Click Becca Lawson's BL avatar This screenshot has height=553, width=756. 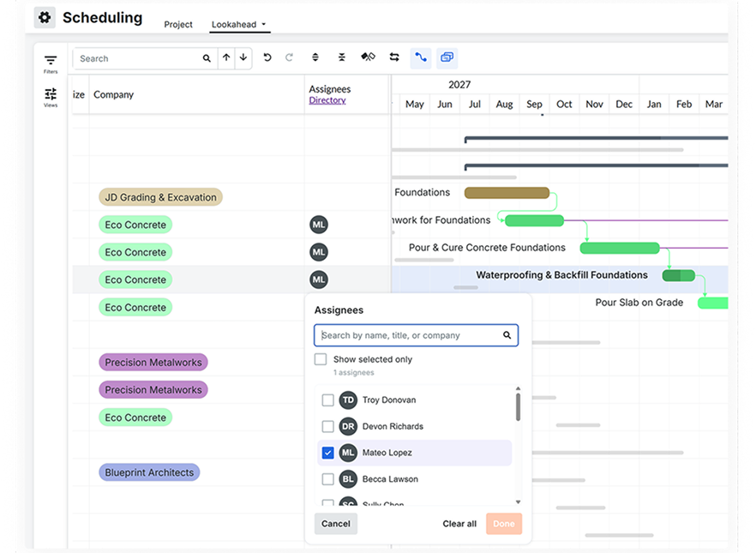point(348,478)
